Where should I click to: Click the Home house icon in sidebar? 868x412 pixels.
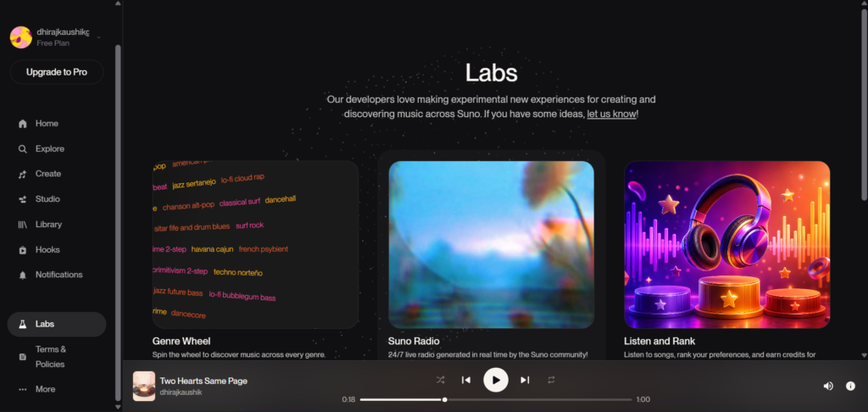coord(23,124)
